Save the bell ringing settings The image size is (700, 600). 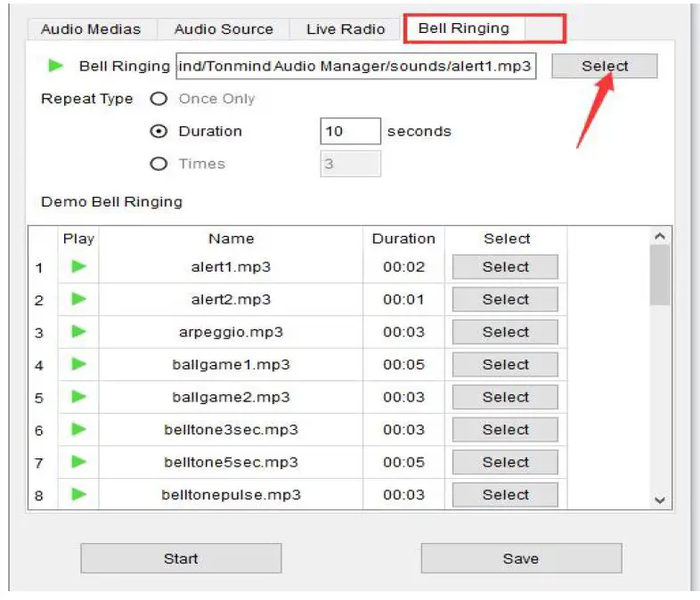pyautogui.click(x=521, y=558)
